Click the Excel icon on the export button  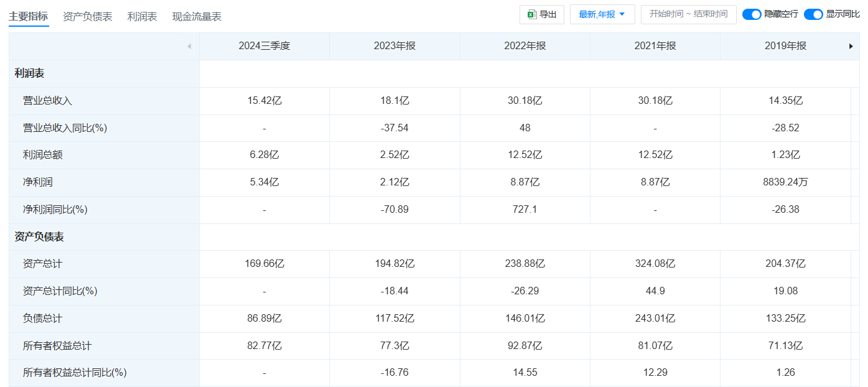click(532, 14)
